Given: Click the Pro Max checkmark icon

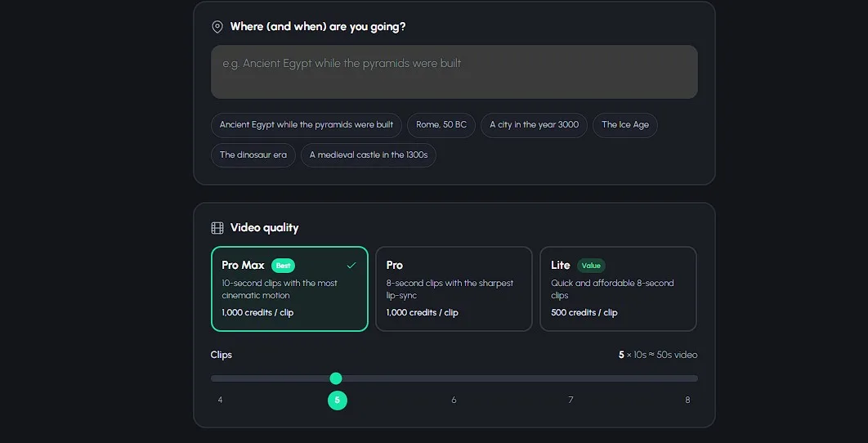Looking at the screenshot, I should (x=351, y=266).
